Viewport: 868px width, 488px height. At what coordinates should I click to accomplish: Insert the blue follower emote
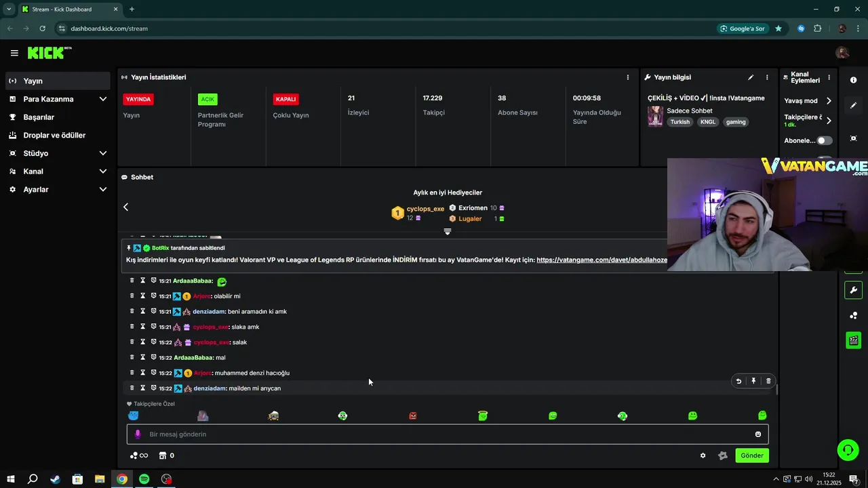tap(134, 415)
